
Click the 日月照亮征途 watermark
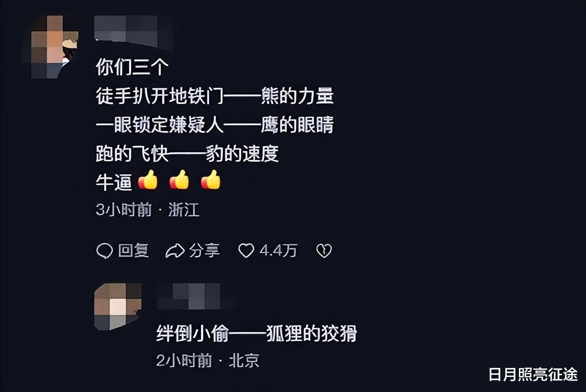pyautogui.click(x=533, y=374)
